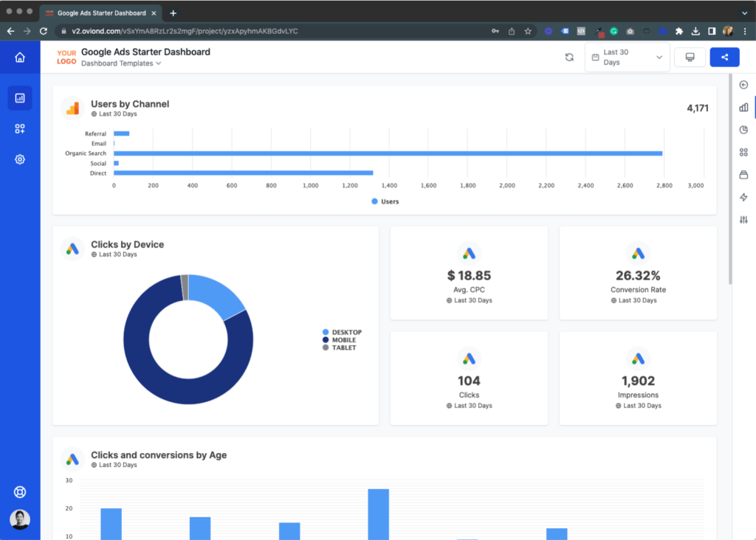Click the Avg. CPC metric card

(x=469, y=273)
